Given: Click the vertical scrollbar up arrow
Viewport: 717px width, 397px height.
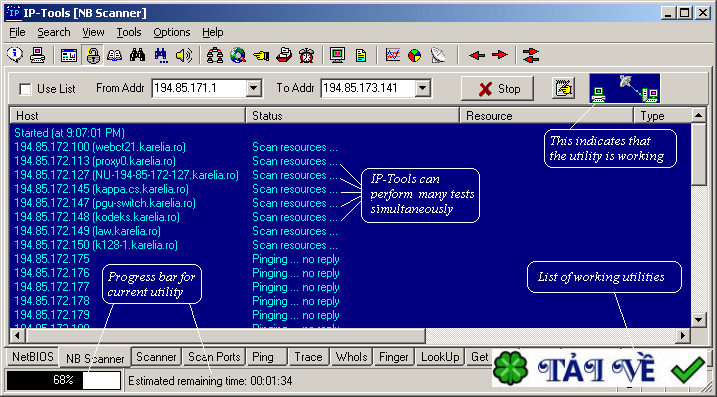Looking at the screenshot, I should click(699, 115).
